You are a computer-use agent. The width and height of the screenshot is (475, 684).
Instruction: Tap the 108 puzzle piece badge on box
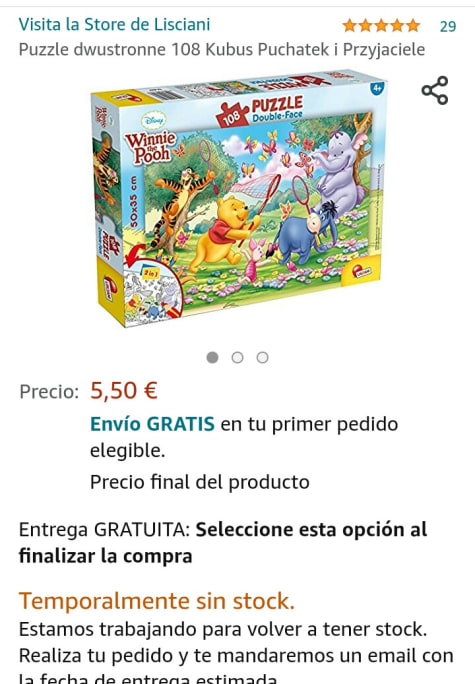[232, 115]
